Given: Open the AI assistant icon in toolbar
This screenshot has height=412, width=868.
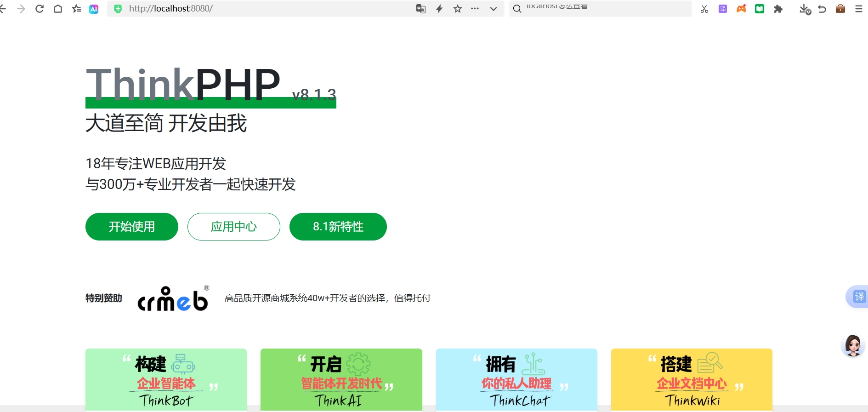Looking at the screenshot, I should pyautogui.click(x=94, y=9).
